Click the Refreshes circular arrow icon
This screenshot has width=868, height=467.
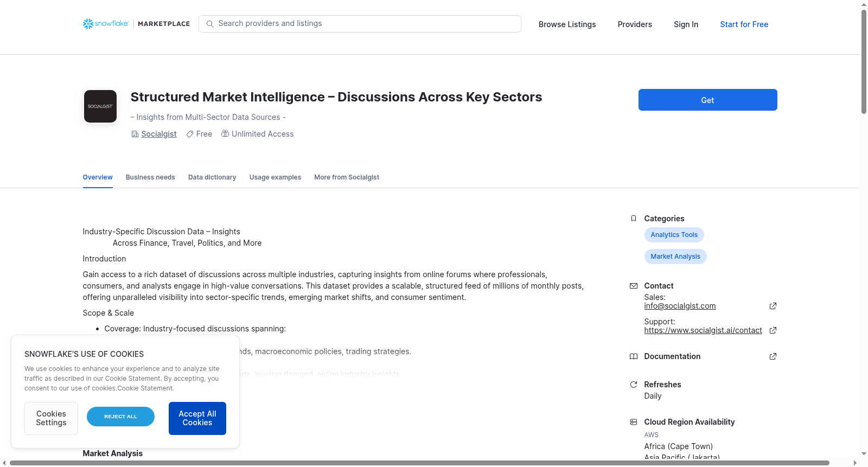click(634, 385)
